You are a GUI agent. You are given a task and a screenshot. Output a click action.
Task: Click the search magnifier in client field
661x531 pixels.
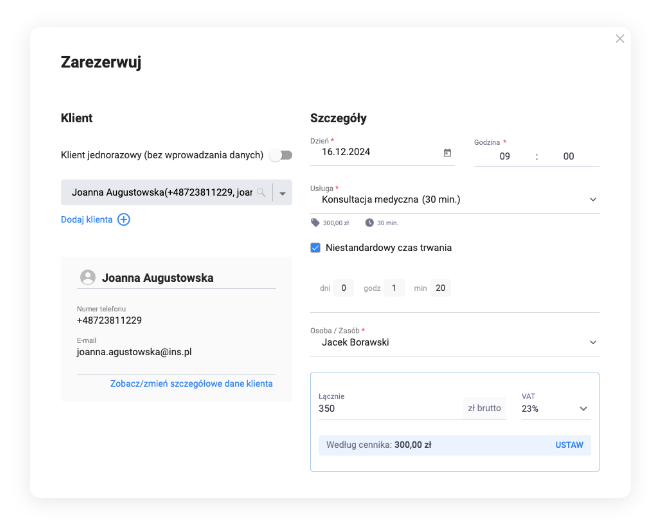click(261, 192)
